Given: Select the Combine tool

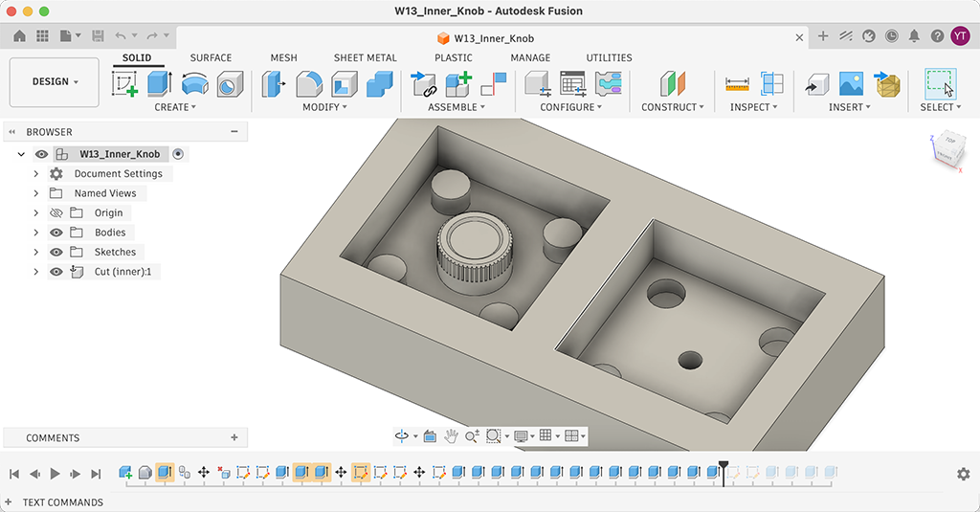Looking at the screenshot, I should point(379,84).
